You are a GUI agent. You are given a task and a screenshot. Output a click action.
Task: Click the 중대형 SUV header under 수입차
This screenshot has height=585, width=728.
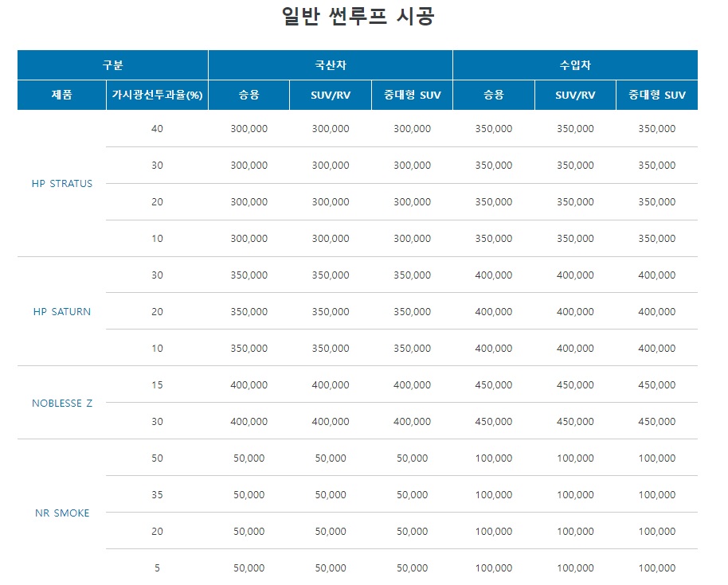point(656,96)
